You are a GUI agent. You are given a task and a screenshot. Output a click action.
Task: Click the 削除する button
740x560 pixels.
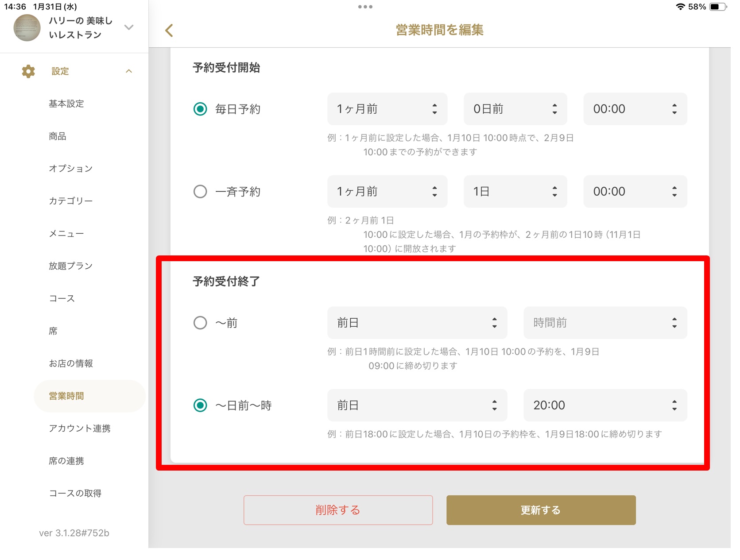338,510
